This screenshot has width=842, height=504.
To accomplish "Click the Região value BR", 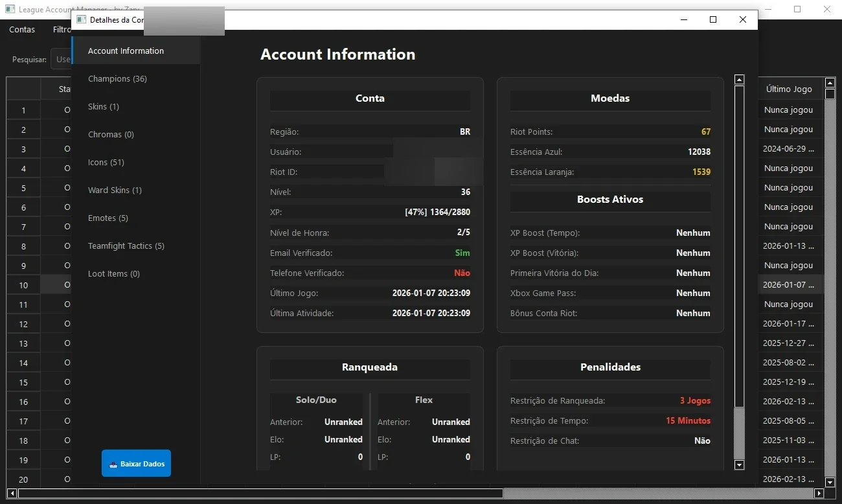I will (465, 132).
